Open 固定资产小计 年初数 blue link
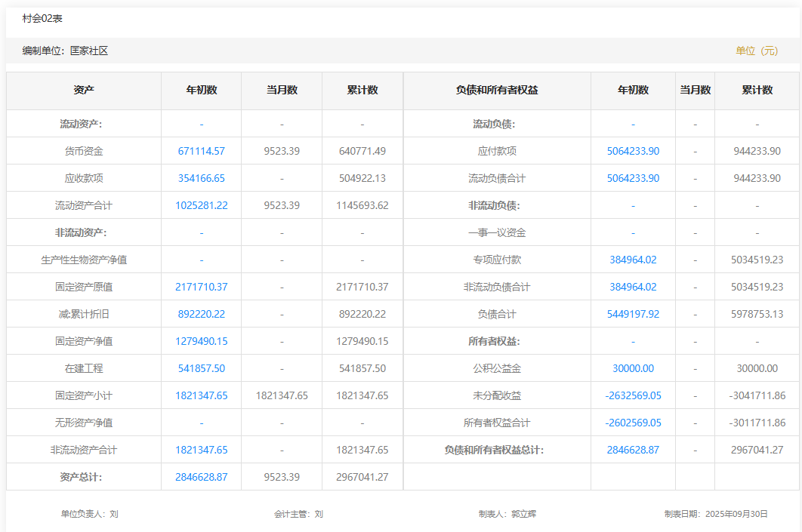802x532 pixels. coord(201,395)
